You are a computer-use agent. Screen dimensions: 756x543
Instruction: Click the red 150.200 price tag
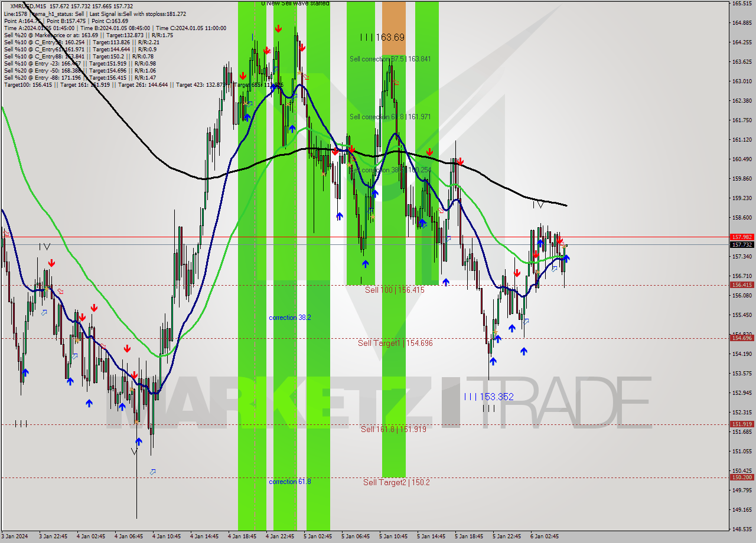click(x=742, y=477)
